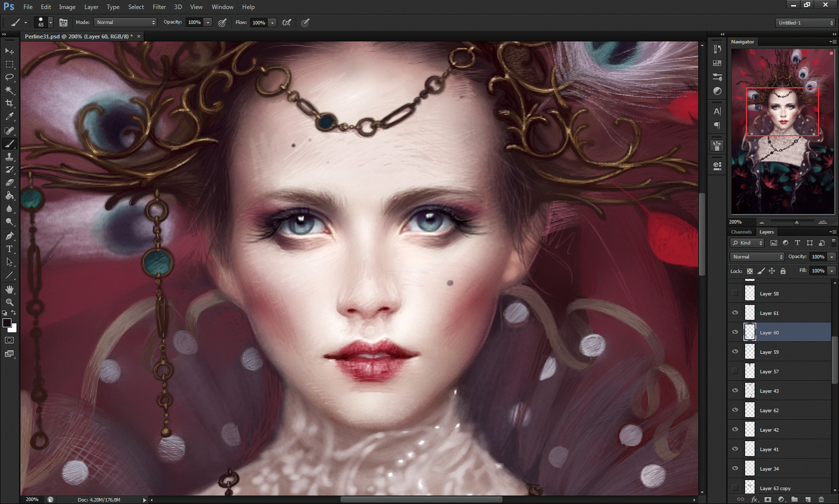Select the Clone Stamp tool
The width and height of the screenshot is (839, 504).
(9, 157)
